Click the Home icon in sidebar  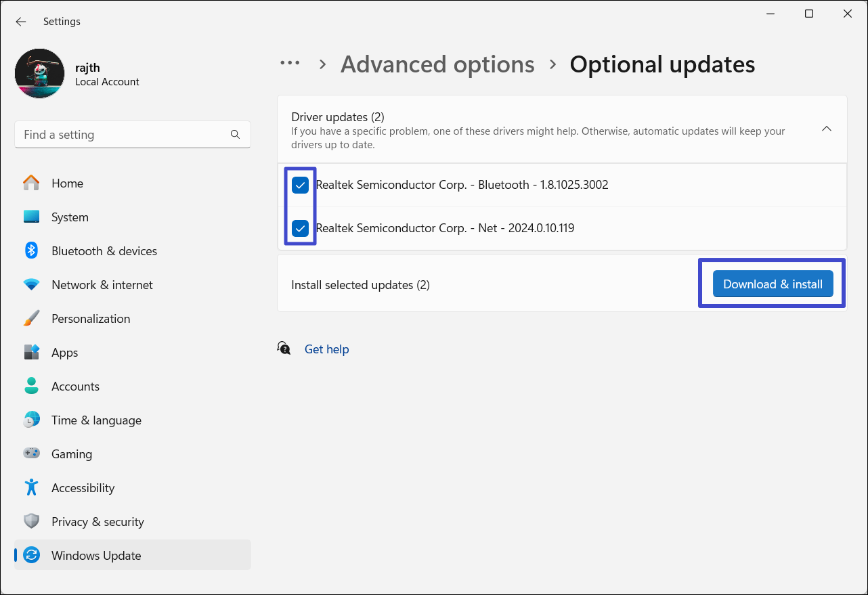tap(31, 183)
